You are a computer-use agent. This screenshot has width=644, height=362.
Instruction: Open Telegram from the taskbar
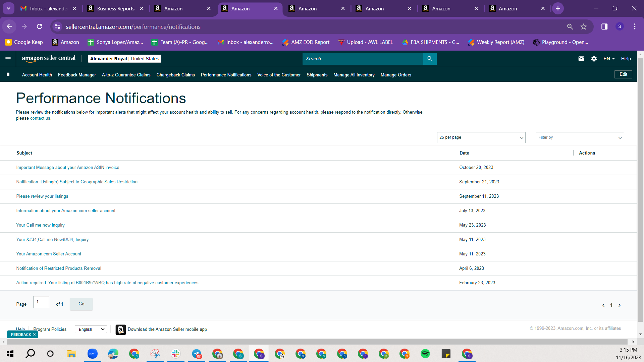(x=197, y=354)
